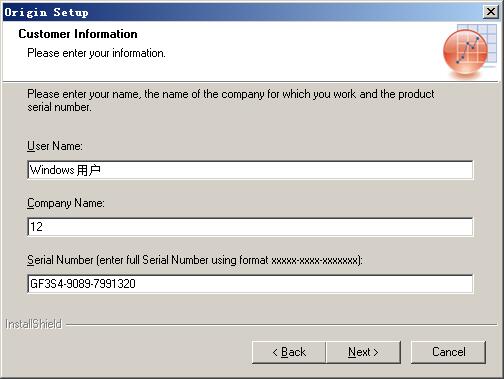Click the Customer Information heading

coord(78,34)
